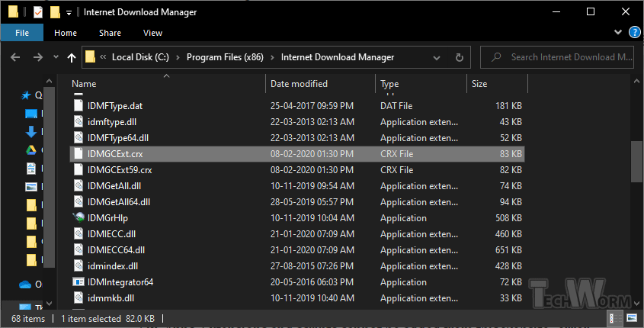Click the date 25-04-2017 09:59 PM
Image resolution: width=644 pixels, height=328 pixels.
[x=312, y=105]
